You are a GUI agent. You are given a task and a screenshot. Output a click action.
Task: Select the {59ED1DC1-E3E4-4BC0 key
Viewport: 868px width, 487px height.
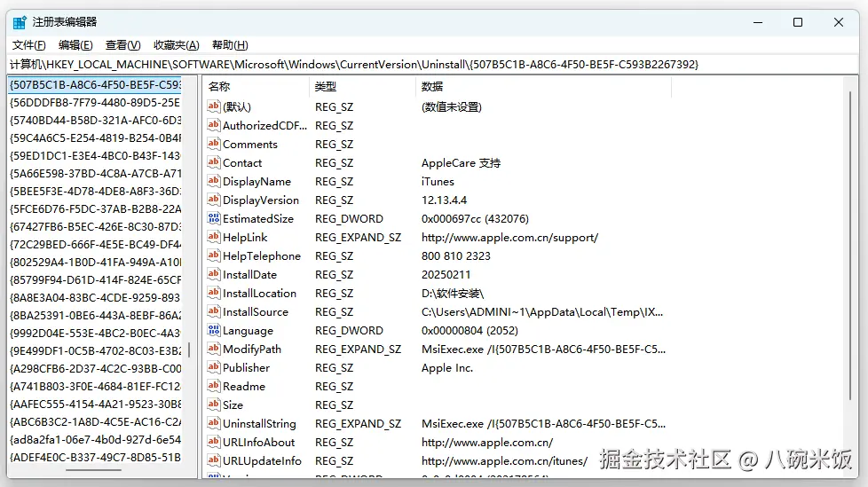[x=95, y=155]
